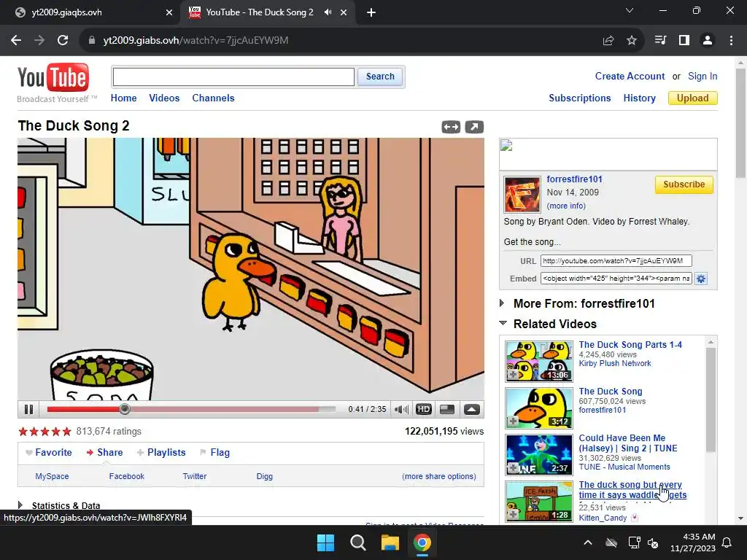Open The Duck Song Parts 1-4 thumbnail
The height and width of the screenshot is (560, 747).
tap(539, 362)
